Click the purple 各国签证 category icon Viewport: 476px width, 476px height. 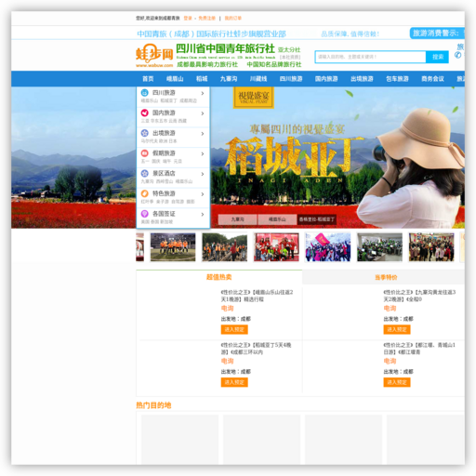(144, 214)
